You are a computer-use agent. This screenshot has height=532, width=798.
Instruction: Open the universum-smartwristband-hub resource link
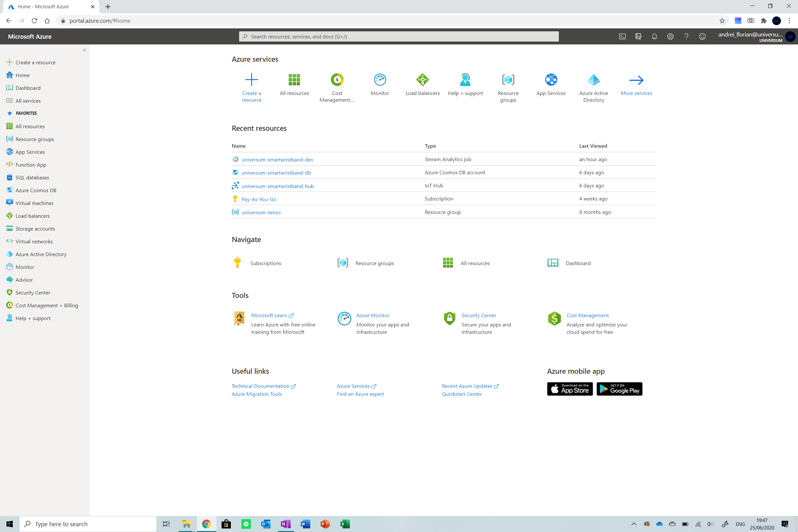(278, 186)
